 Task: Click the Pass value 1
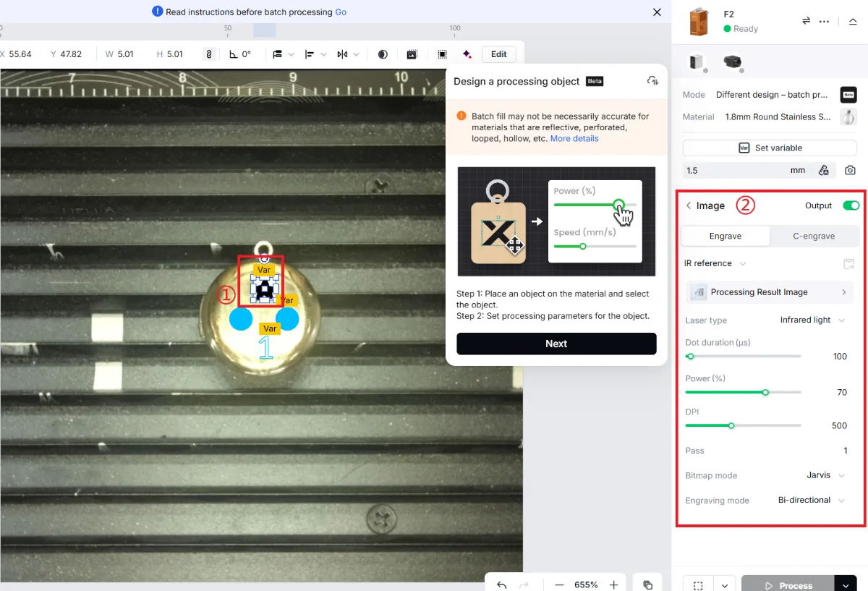846,451
